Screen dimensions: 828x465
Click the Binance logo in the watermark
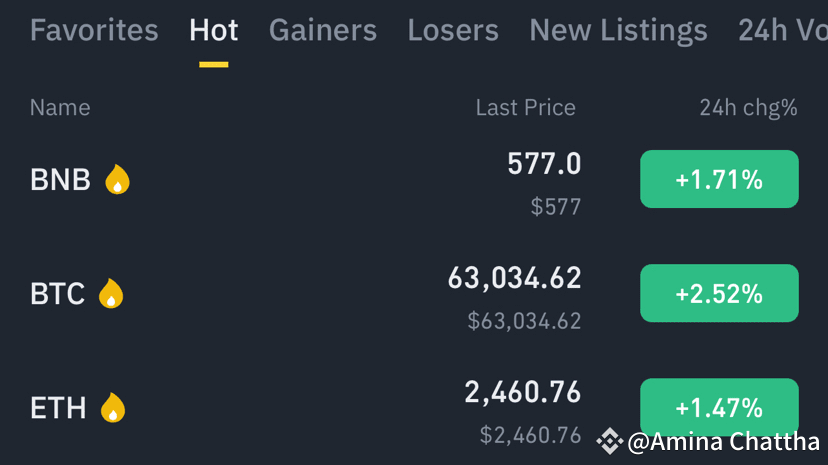(609, 441)
